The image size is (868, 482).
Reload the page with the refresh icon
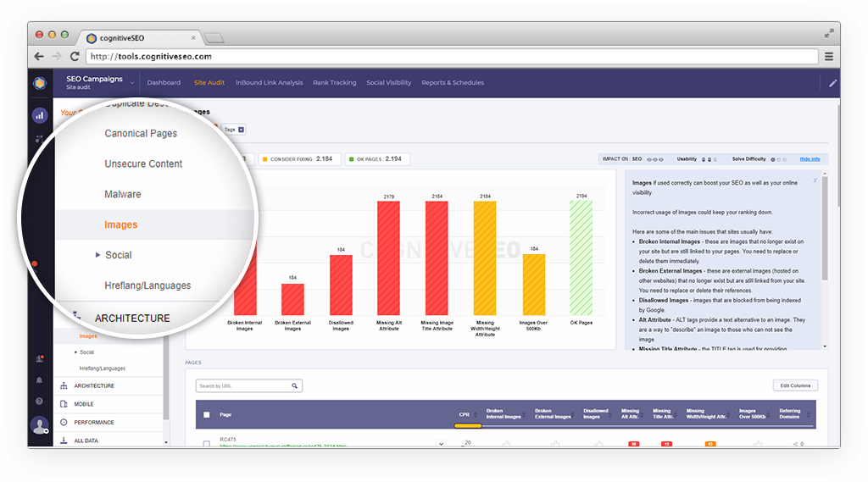coord(75,57)
